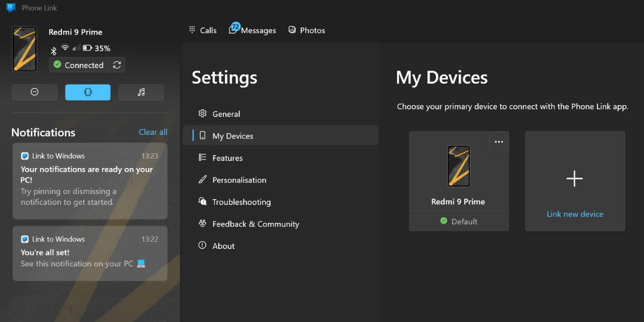Screen dimensions: 644x322
Task: Click the phone wallpaper thumbnail in sidebar
Action: point(25,49)
